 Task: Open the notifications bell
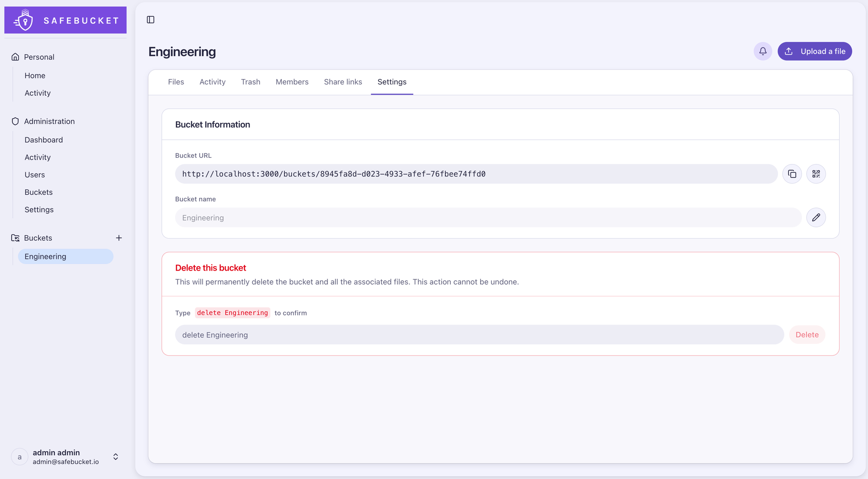[x=763, y=52]
